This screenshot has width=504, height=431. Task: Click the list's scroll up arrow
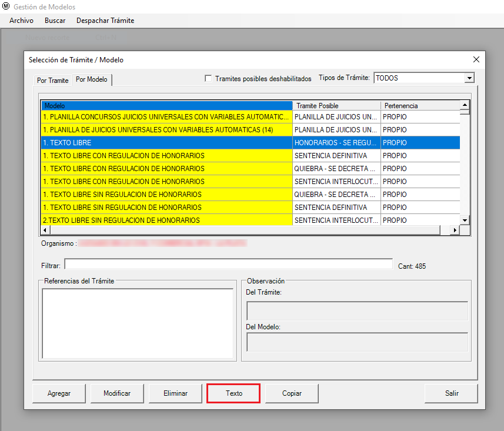(x=465, y=105)
